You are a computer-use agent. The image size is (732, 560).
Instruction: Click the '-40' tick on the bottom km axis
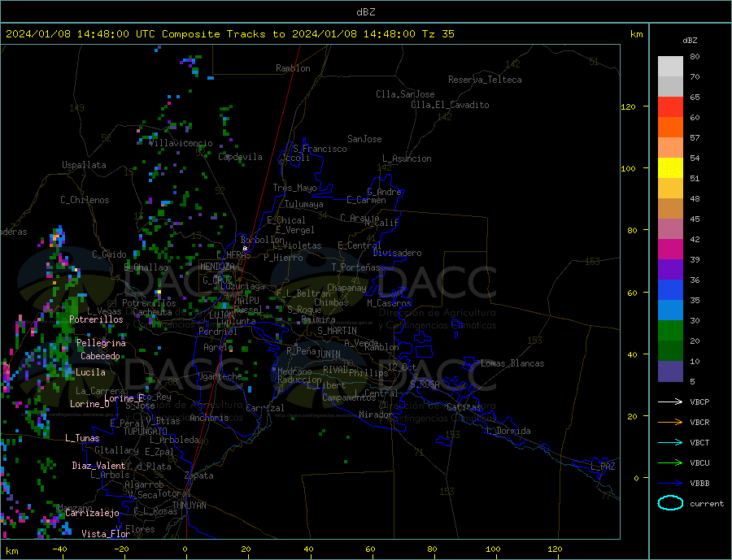[59, 549]
